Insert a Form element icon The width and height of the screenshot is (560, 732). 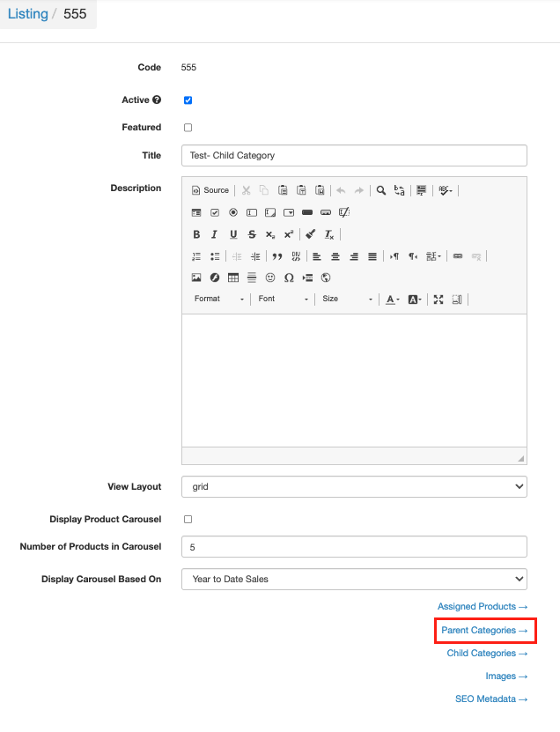pyautogui.click(x=196, y=213)
